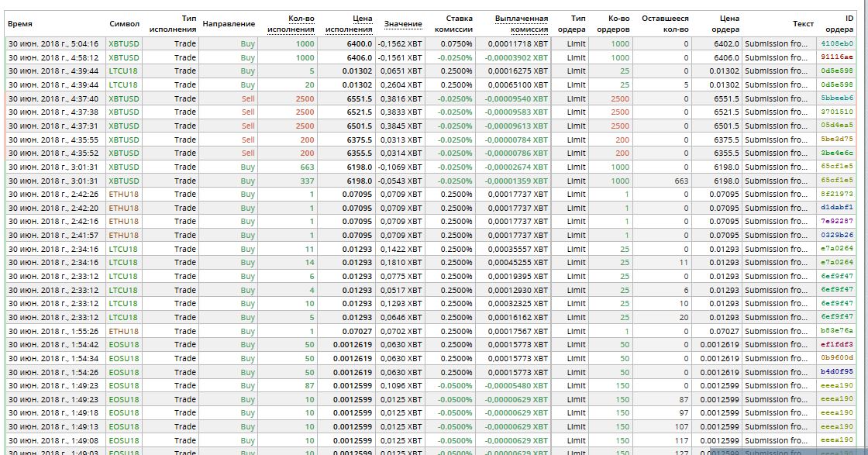Select order ID 7e92287
Viewport: 868px width, 455px height.
837,221
